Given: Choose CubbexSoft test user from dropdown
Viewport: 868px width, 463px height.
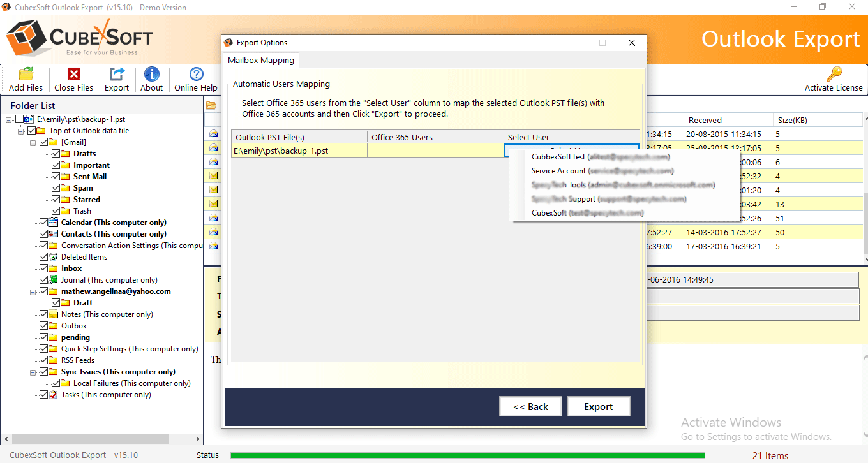Looking at the screenshot, I should click(x=601, y=157).
